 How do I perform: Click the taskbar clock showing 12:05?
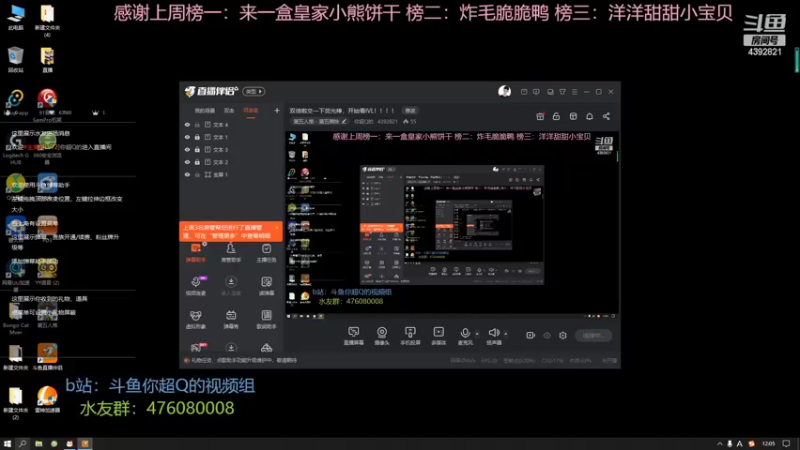click(x=768, y=444)
